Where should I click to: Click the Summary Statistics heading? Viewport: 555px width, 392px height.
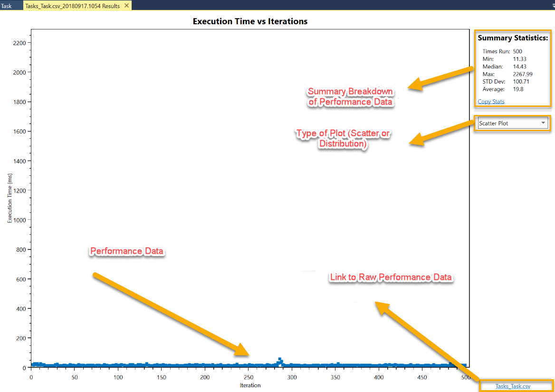coord(513,38)
